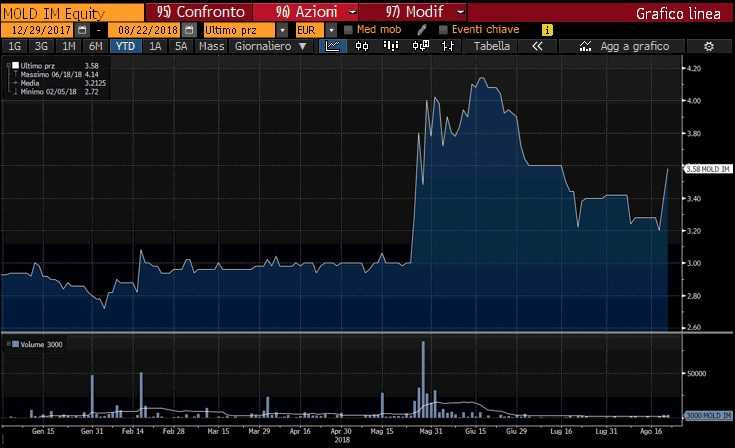This screenshot has width=735, height=448.
Task: Open chart settings gear icon
Action: tap(709, 46)
